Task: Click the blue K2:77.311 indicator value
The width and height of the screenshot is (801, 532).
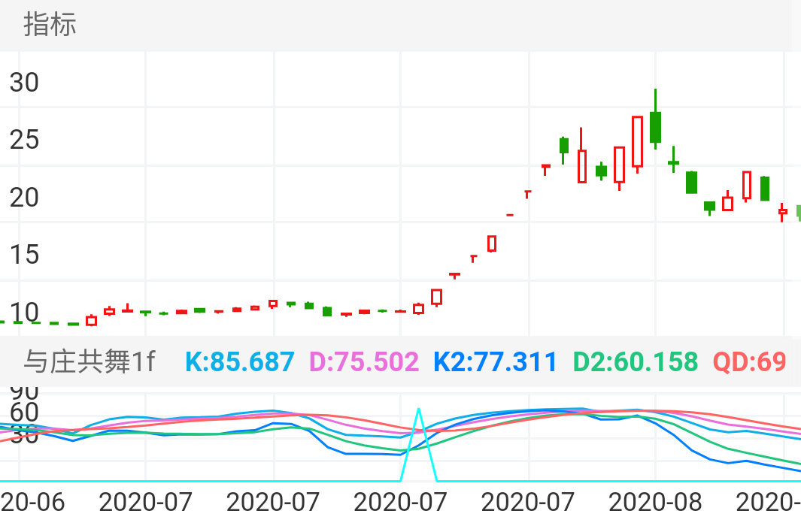Action: (494, 362)
